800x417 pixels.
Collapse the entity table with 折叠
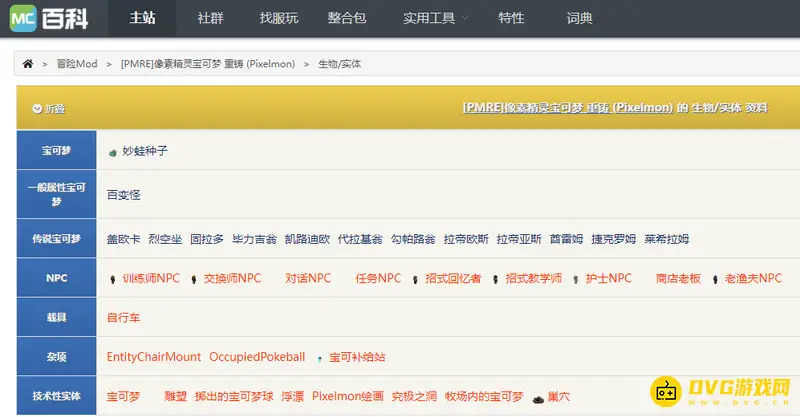click(48, 108)
